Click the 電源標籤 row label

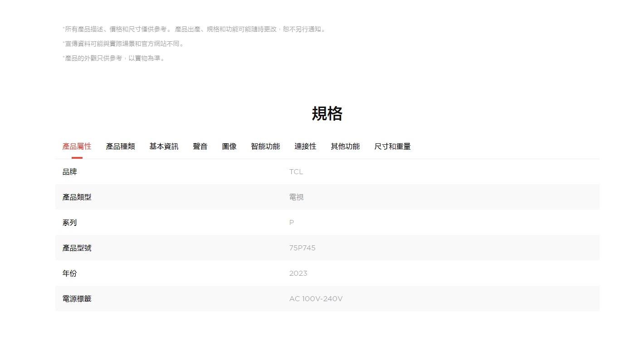coord(77,299)
